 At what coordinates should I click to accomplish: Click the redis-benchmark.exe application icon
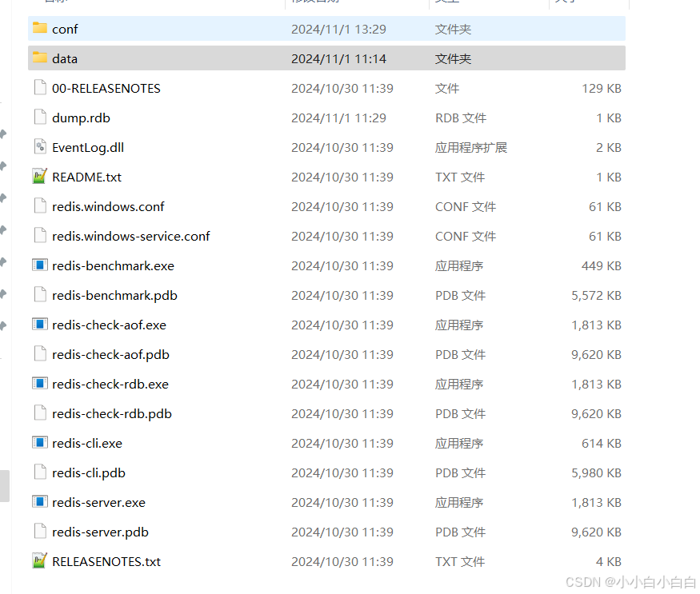tap(40, 265)
